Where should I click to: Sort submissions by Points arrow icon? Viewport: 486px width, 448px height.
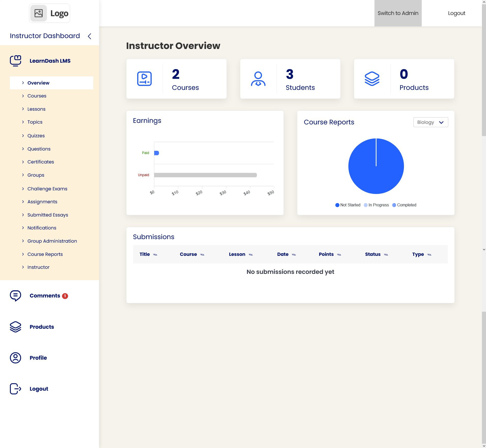(x=339, y=255)
